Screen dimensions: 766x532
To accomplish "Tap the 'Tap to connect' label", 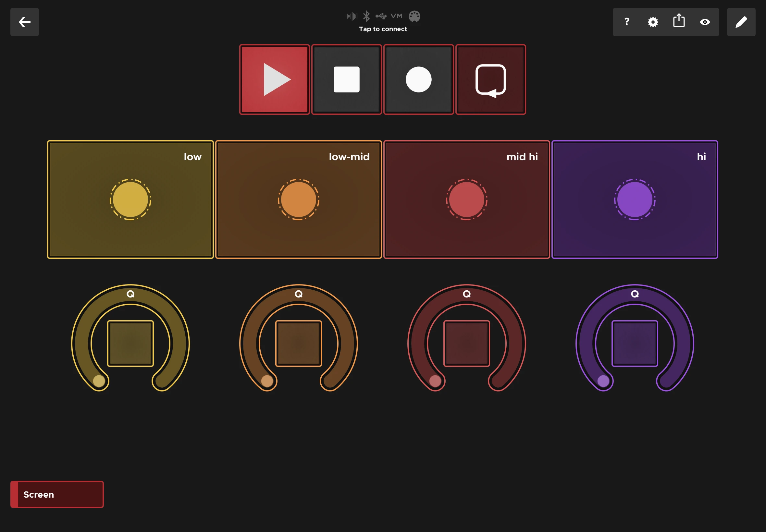I will [383, 29].
